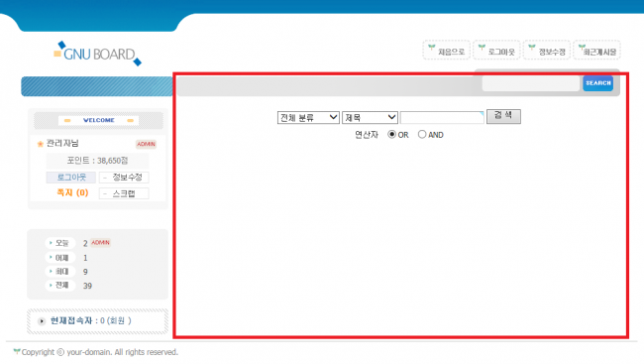The image size is (644, 364).
Task: Focus the keyword input beside 제목 dropdown
Action: point(442,118)
